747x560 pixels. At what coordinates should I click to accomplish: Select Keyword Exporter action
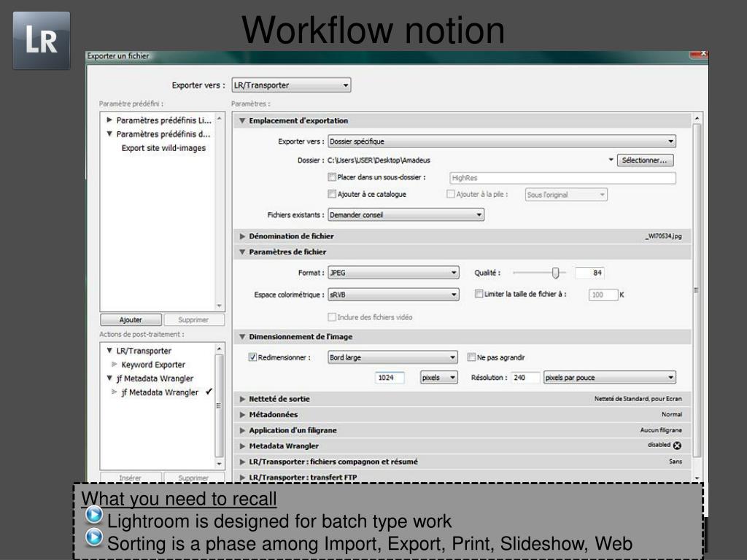coord(153,365)
